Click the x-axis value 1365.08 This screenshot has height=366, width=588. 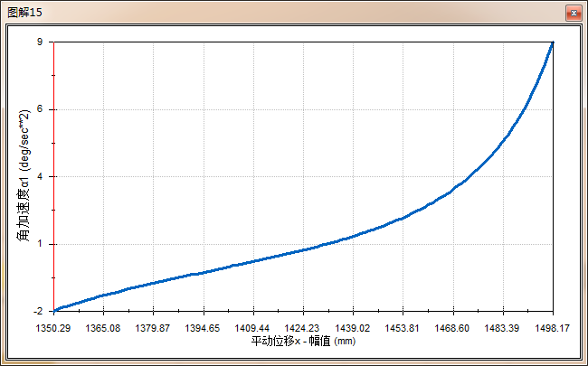click(x=103, y=328)
